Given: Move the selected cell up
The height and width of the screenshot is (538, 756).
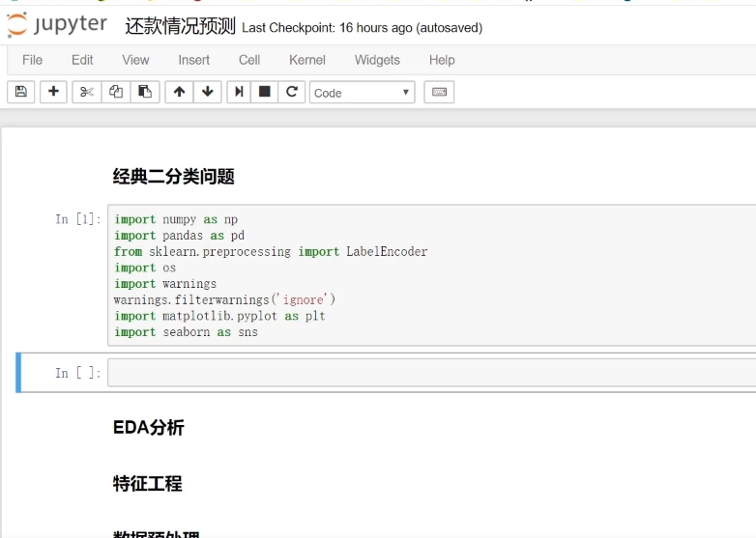Looking at the screenshot, I should pos(178,93).
